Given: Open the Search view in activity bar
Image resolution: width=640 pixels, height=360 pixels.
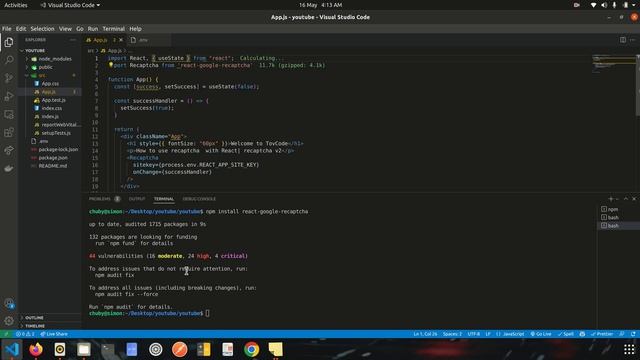Looking at the screenshot, I should (9, 60).
